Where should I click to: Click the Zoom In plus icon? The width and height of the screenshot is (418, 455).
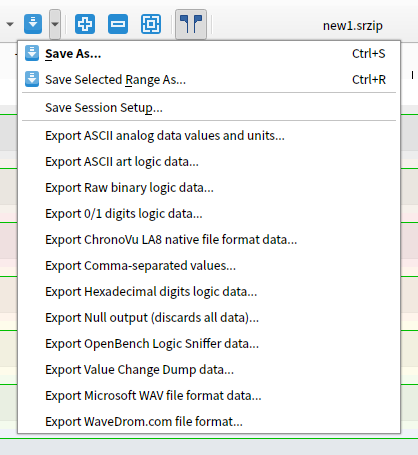[85, 24]
